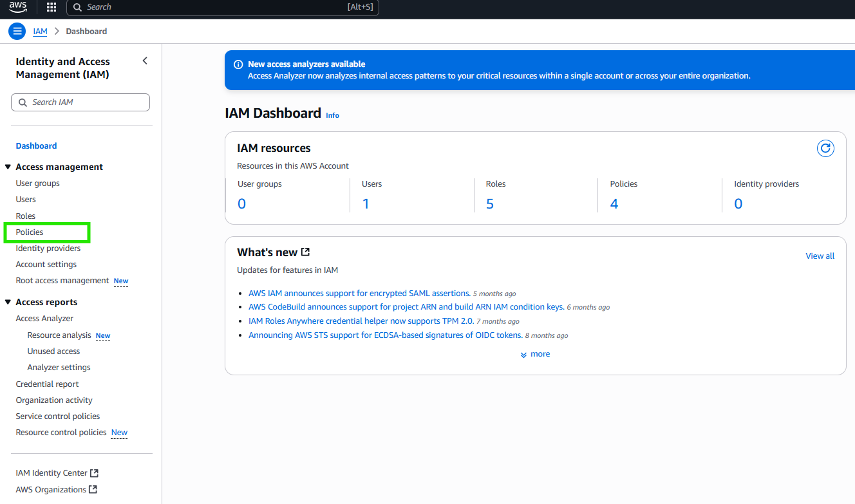Expand more What's new updates
855x504 pixels.
535,354
